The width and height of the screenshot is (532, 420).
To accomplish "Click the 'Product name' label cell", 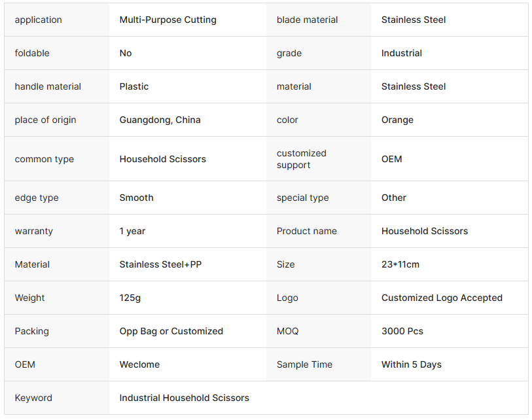I will tap(306, 231).
